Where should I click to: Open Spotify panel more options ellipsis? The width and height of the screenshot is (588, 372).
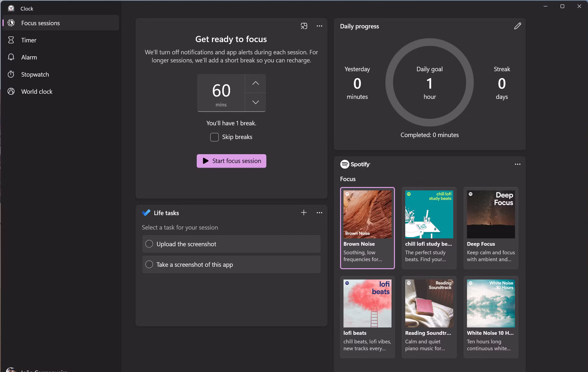517,164
